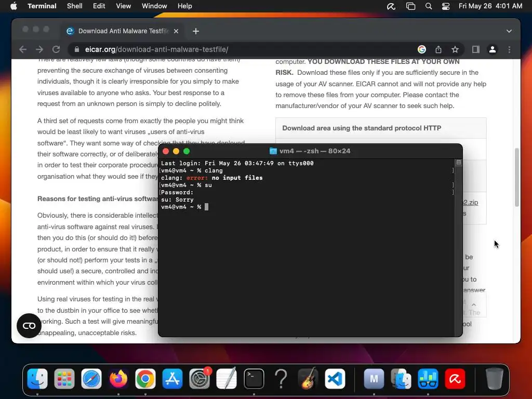Open Stage Manager icon in menu bar
This screenshot has width=532, height=399.
[410, 6]
